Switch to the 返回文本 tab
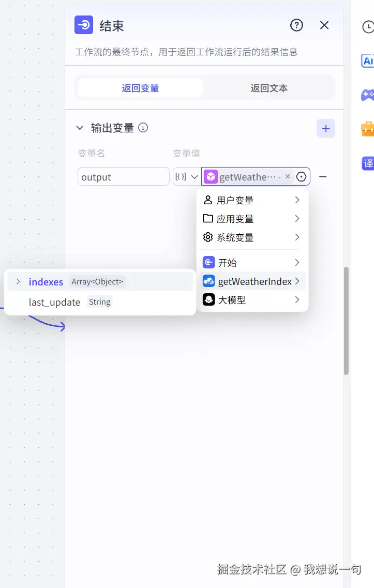This screenshot has width=374, height=588. [269, 88]
